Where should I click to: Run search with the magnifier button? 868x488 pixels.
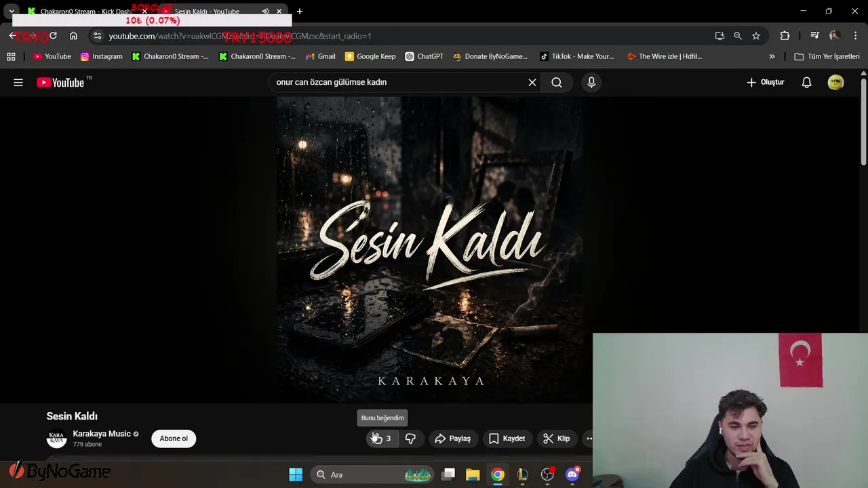(x=557, y=83)
